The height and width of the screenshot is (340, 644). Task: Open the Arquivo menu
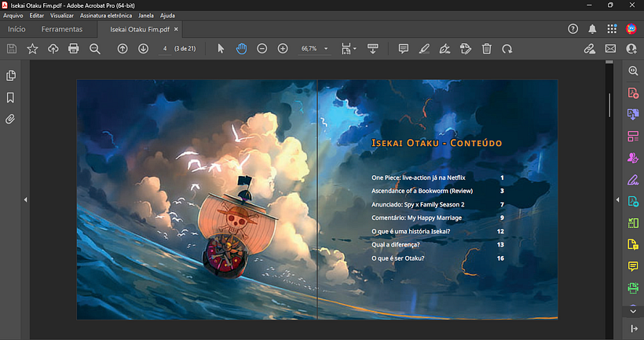point(13,16)
